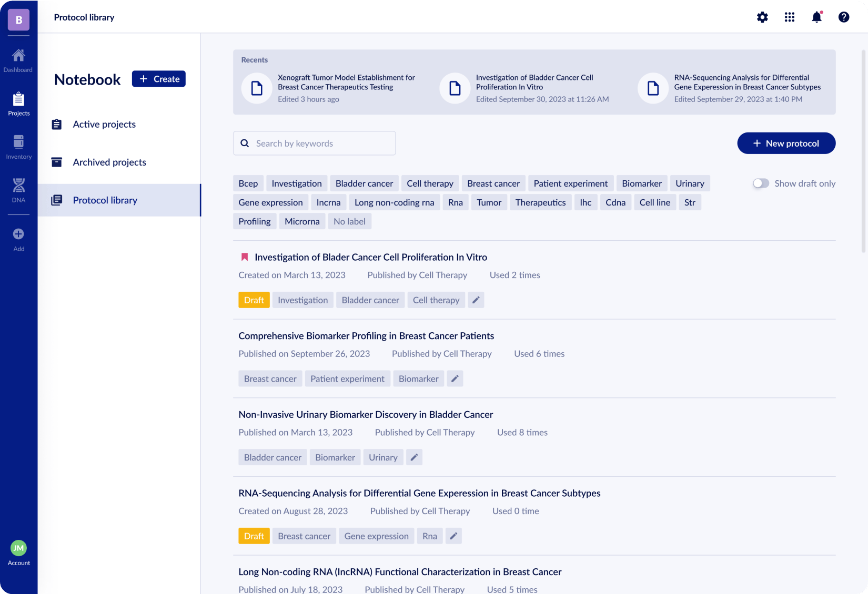
Task: Filter protocols by No label
Action: tap(349, 221)
